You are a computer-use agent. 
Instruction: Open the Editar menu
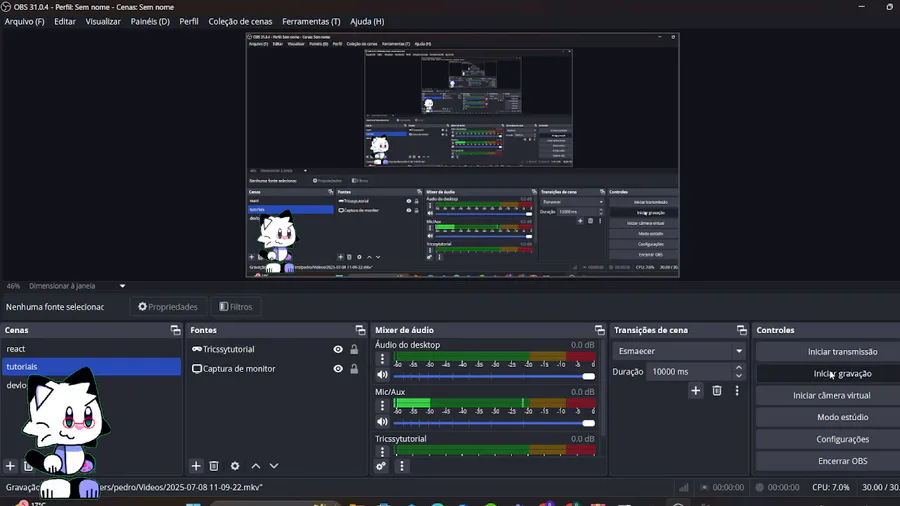tap(65, 21)
